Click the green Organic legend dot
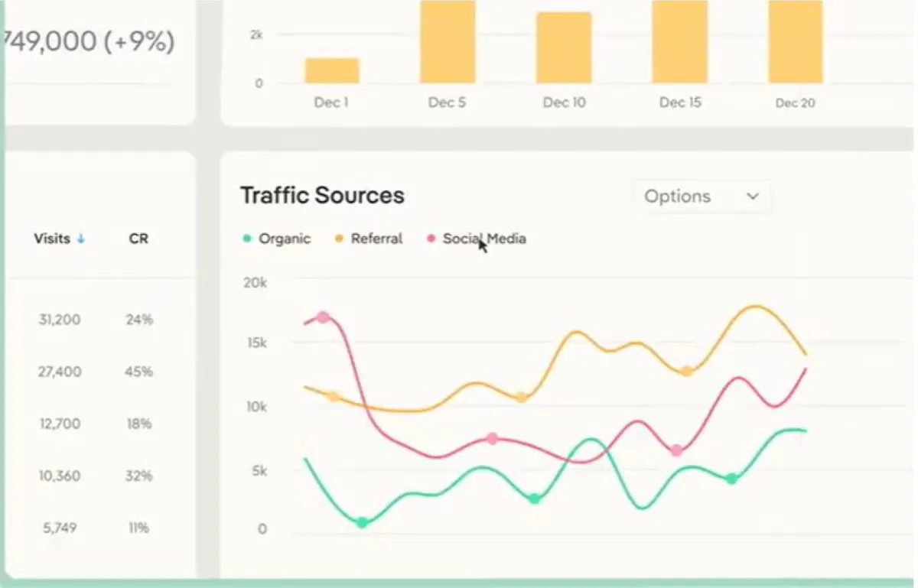Screen dimensions: 918x588 tap(247, 239)
